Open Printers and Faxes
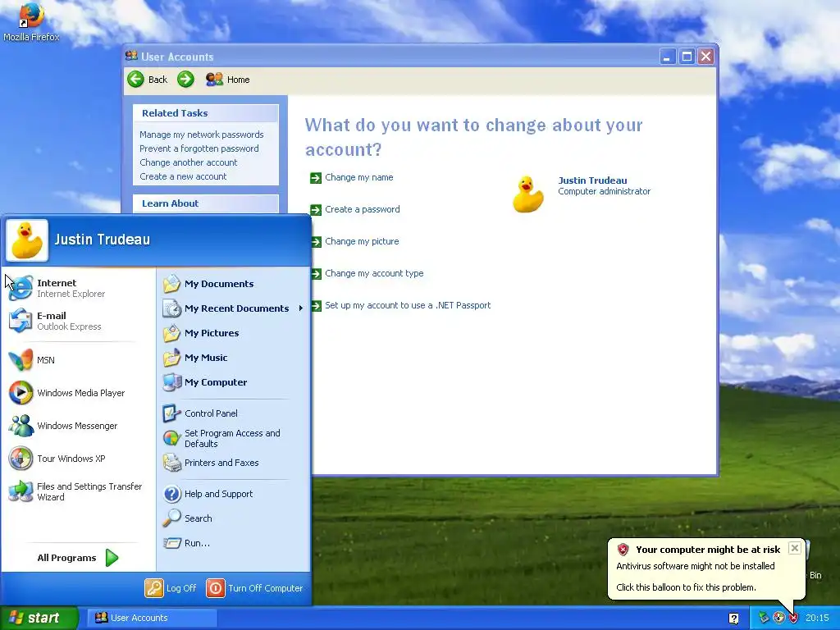This screenshot has width=840, height=630. pos(233,463)
